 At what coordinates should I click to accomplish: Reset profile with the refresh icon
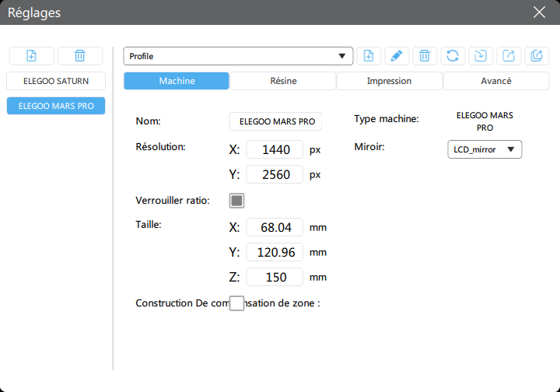click(x=453, y=56)
